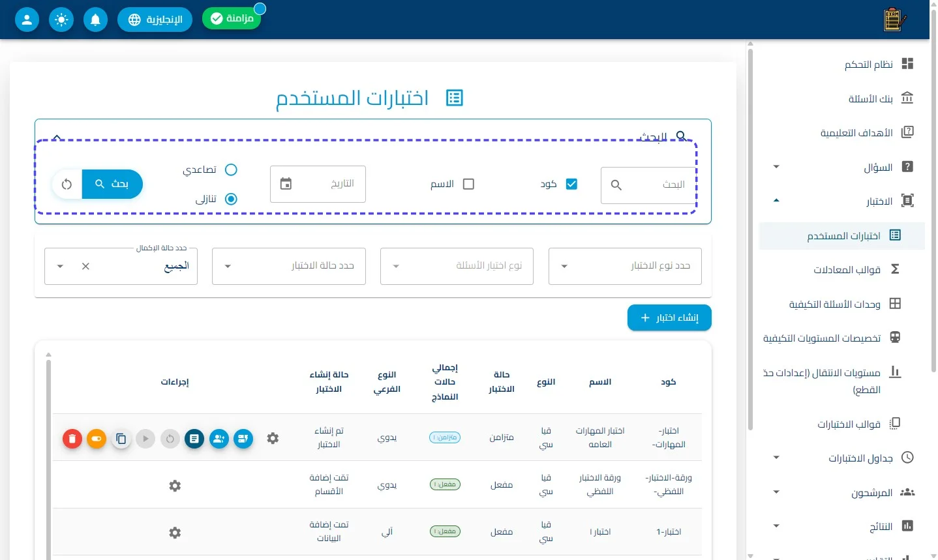
Task: Click the كود column header
Action: (x=669, y=382)
